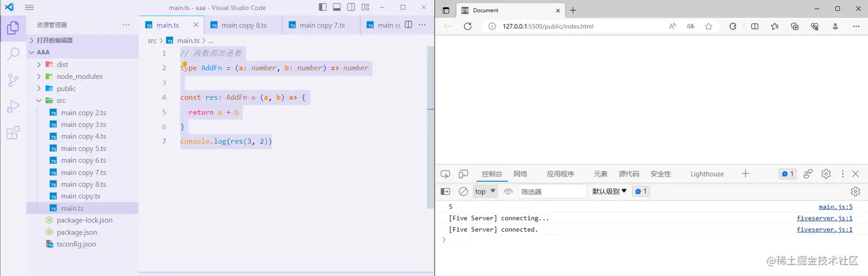Open the Extensions view in VS Code
868x276 pixels.
[x=13, y=133]
